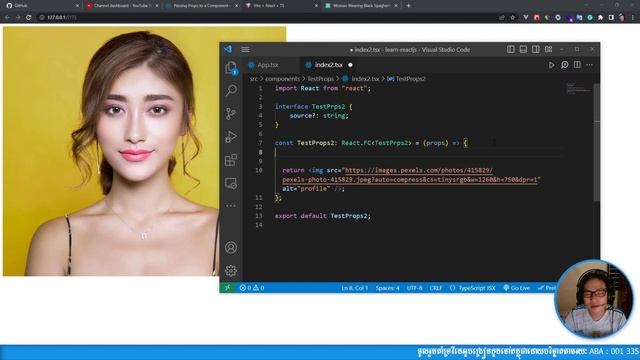Open the Explorer view in VS Code

click(x=231, y=67)
